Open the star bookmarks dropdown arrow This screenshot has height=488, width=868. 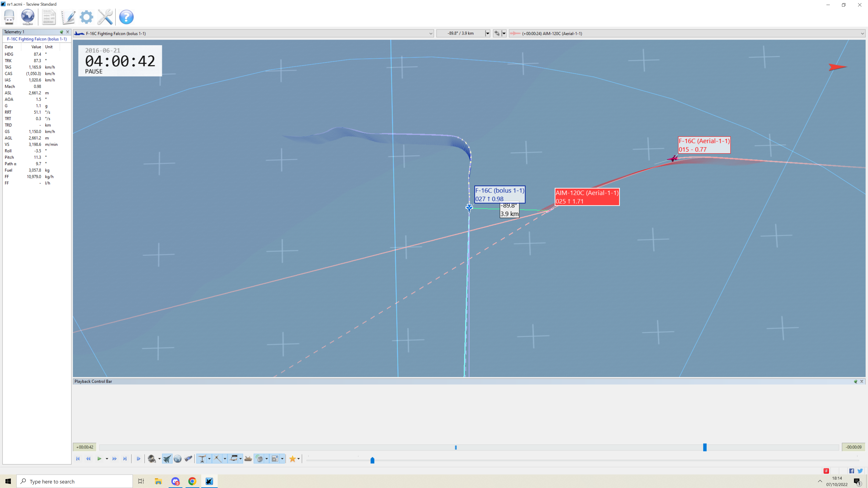coord(299,459)
